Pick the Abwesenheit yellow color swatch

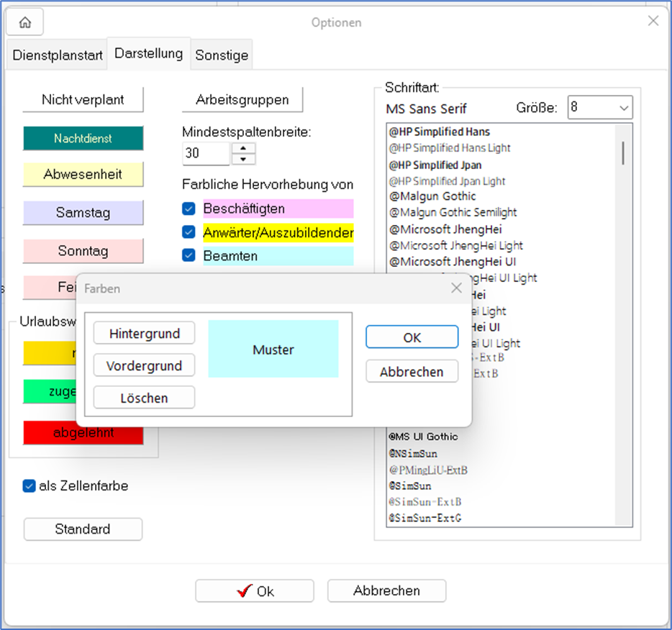point(83,174)
